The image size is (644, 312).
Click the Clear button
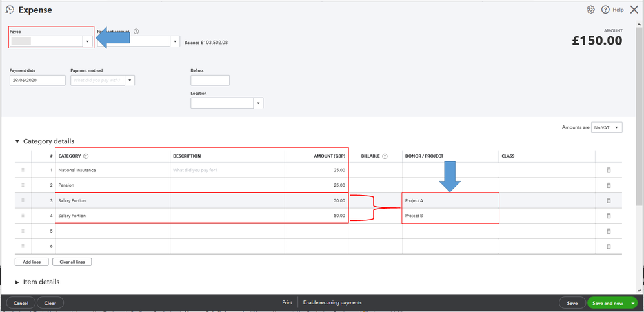[50, 304]
